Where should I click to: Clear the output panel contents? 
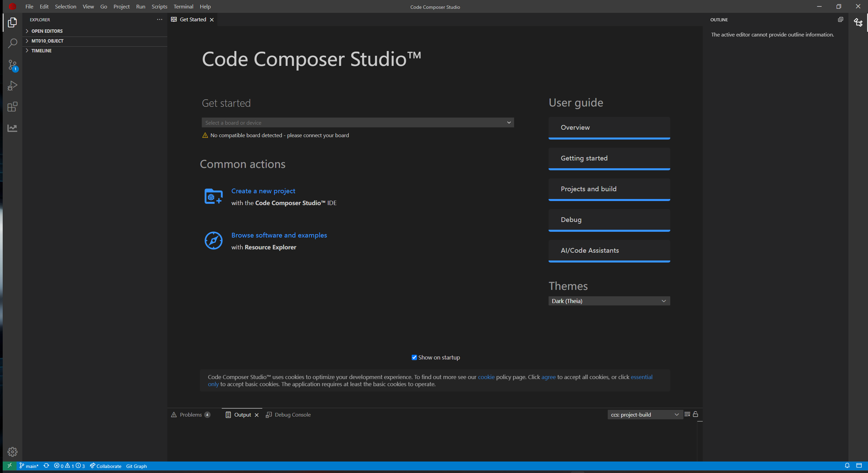(687, 414)
